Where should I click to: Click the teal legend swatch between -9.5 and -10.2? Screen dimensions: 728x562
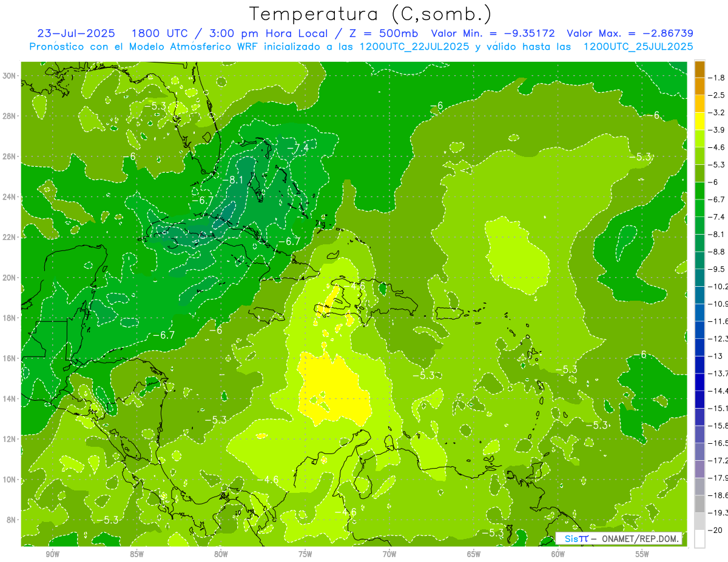click(x=699, y=278)
